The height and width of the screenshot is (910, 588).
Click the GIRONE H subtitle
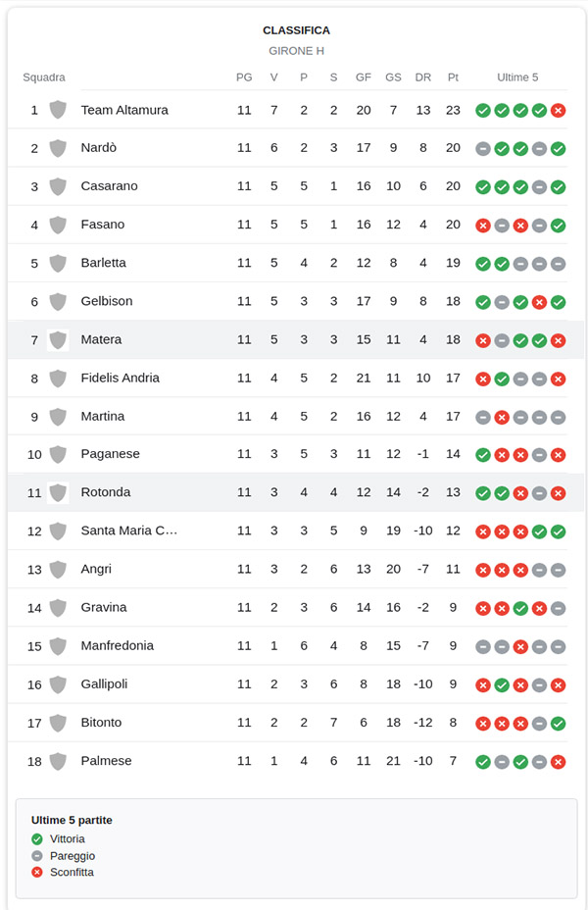click(x=296, y=51)
